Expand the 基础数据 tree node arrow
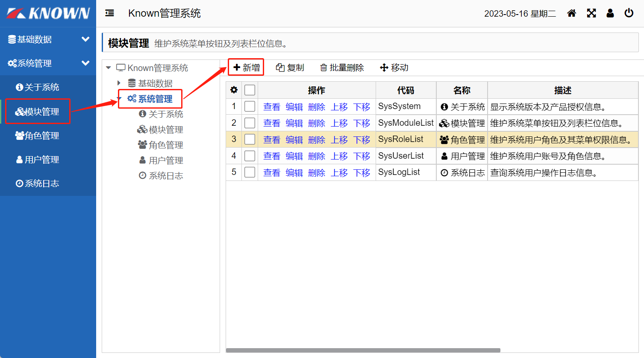The image size is (644, 358). coord(119,83)
